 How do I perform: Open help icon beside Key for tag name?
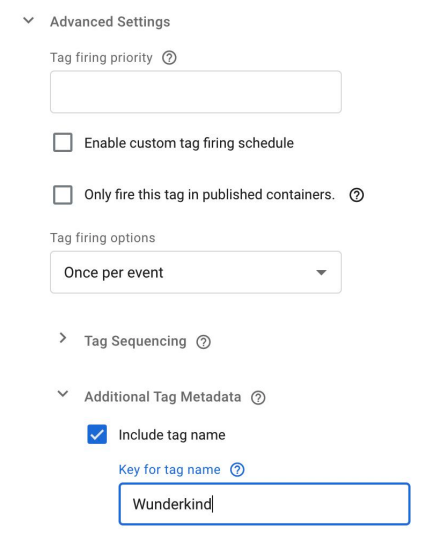237,470
